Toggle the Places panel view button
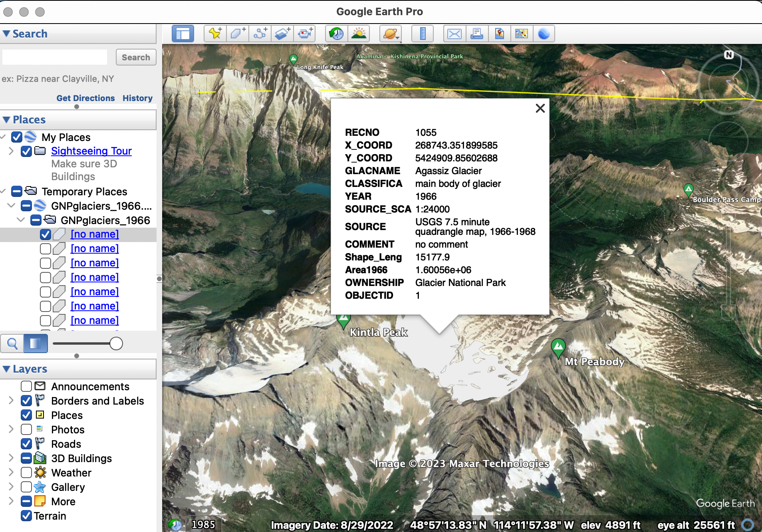 tap(36, 343)
